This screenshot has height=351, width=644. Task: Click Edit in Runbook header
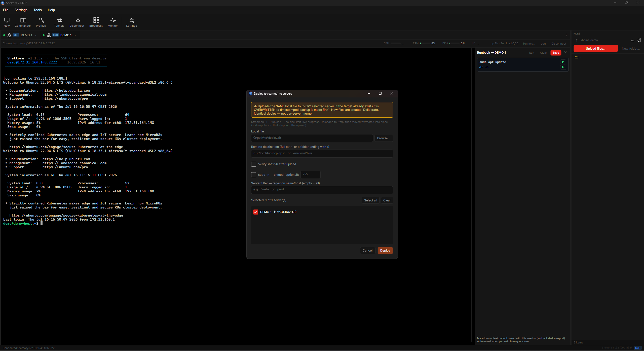pyautogui.click(x=532, y=53)
